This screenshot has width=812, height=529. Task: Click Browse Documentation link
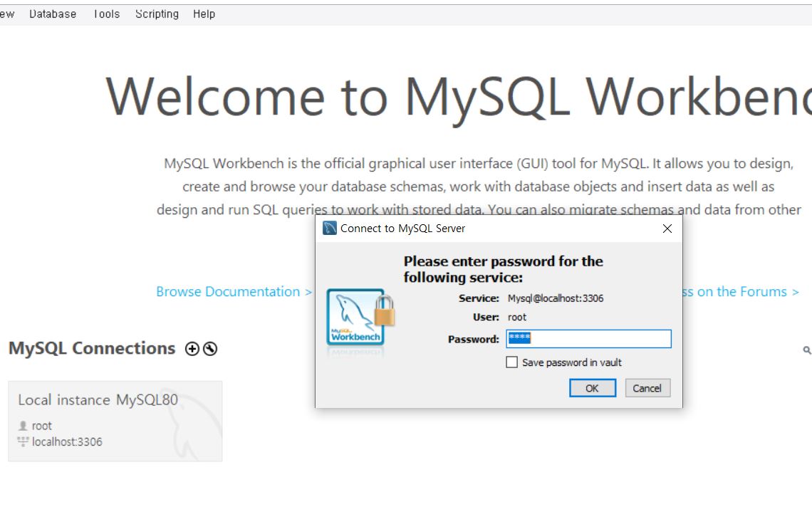(x=234, y=291)
